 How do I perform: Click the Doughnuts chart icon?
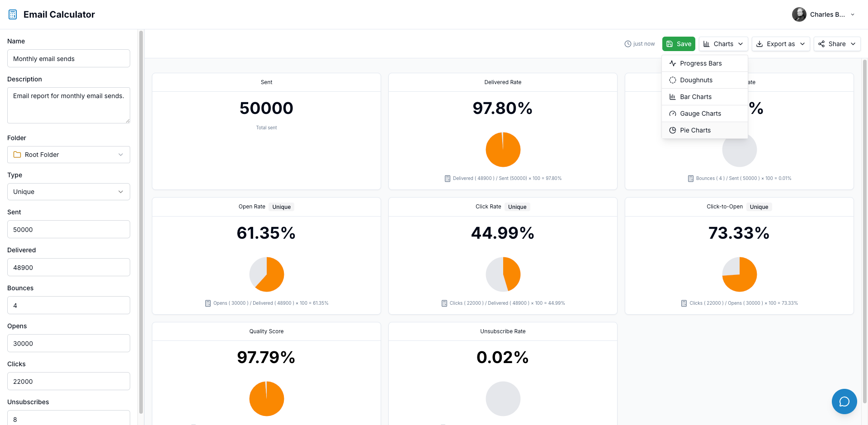coord(672,80)
